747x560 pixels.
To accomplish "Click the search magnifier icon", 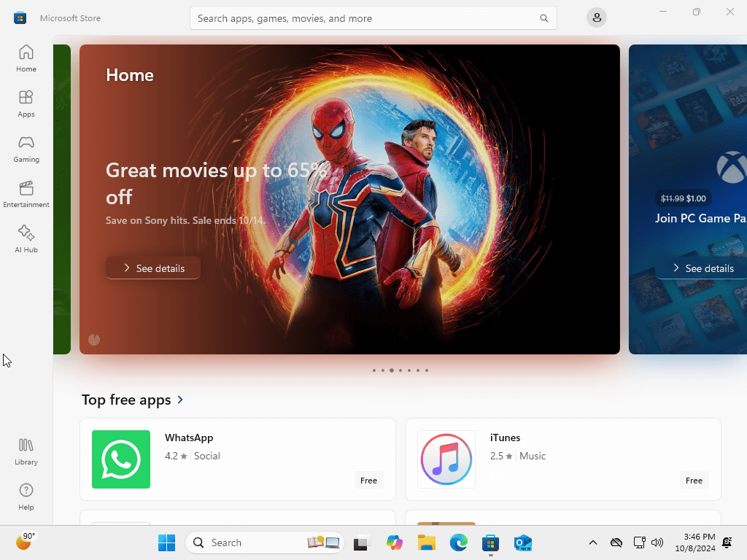I will point(544,18).
